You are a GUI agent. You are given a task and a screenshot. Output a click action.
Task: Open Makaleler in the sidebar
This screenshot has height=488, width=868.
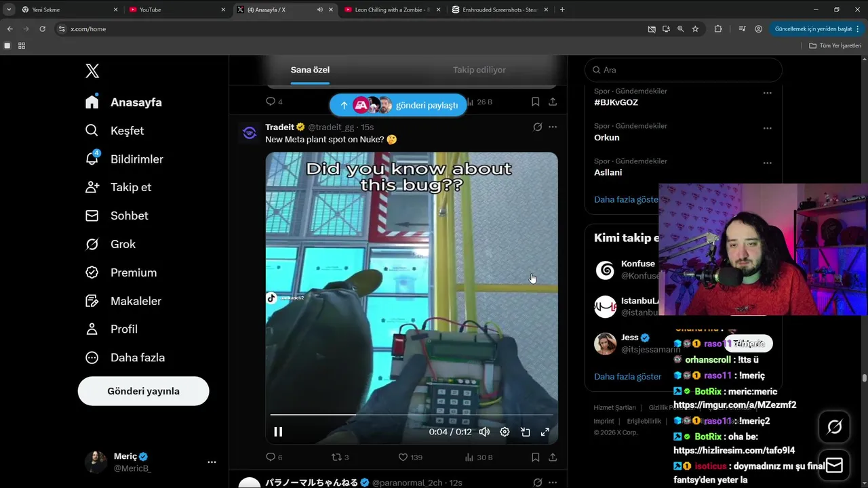click(x=123, y=301)
